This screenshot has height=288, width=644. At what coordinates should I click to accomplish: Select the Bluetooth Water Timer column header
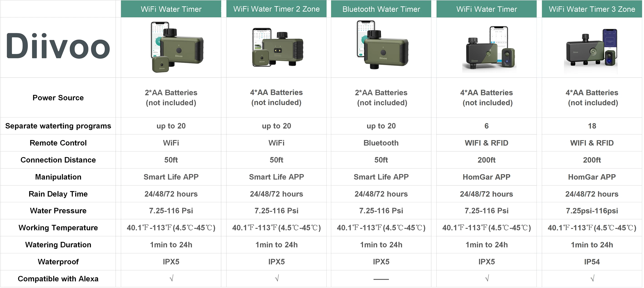381,9
